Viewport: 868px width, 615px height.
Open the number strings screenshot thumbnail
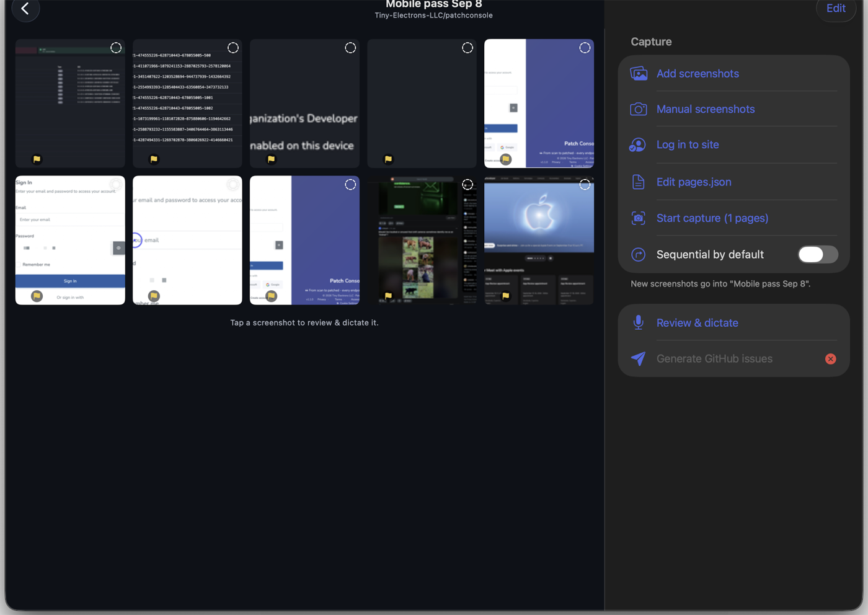coord(187,104)
